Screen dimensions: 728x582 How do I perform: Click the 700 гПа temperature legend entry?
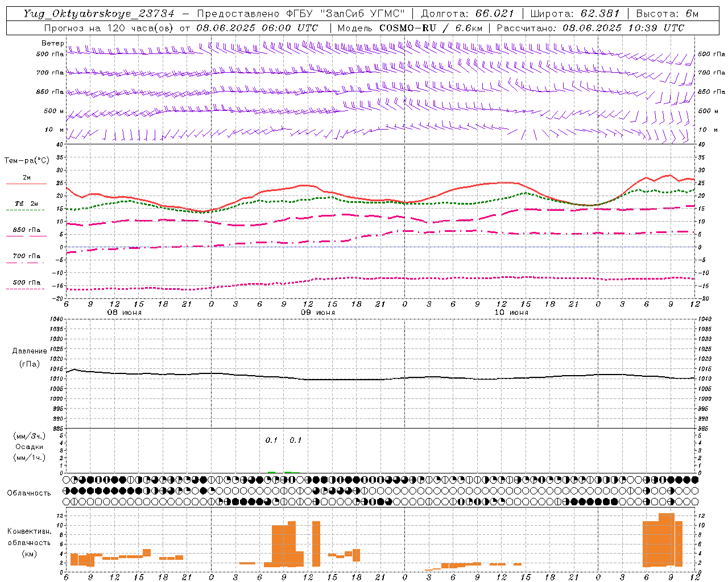pos(26,256)
